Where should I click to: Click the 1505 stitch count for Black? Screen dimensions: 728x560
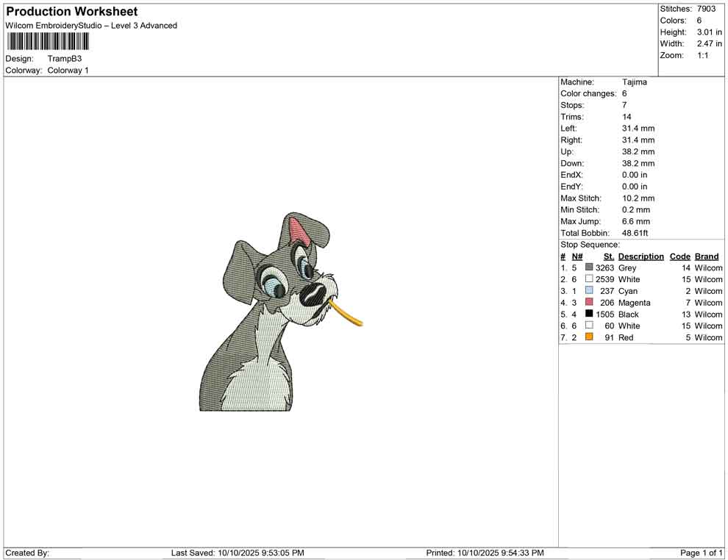click(x=604, y=314)
